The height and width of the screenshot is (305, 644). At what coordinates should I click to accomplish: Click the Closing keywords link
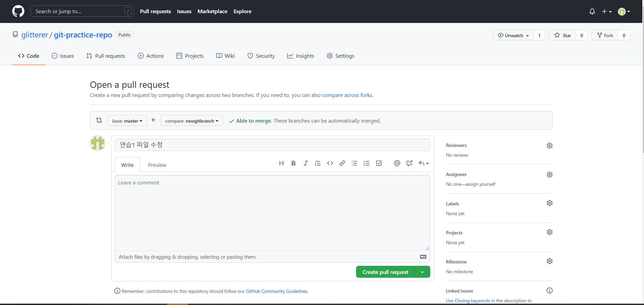coord(472,301)
